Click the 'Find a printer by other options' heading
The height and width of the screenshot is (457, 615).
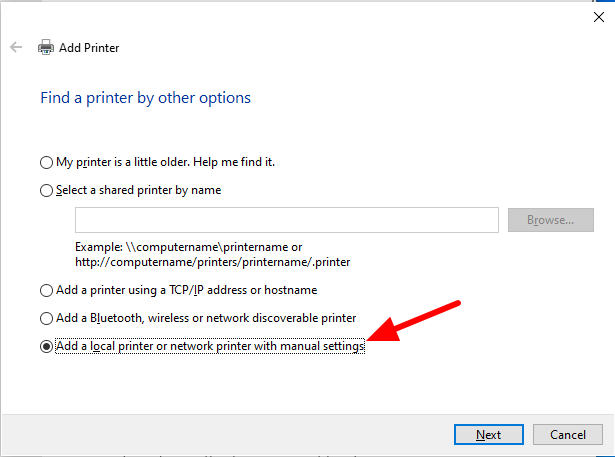pos(146,98)
